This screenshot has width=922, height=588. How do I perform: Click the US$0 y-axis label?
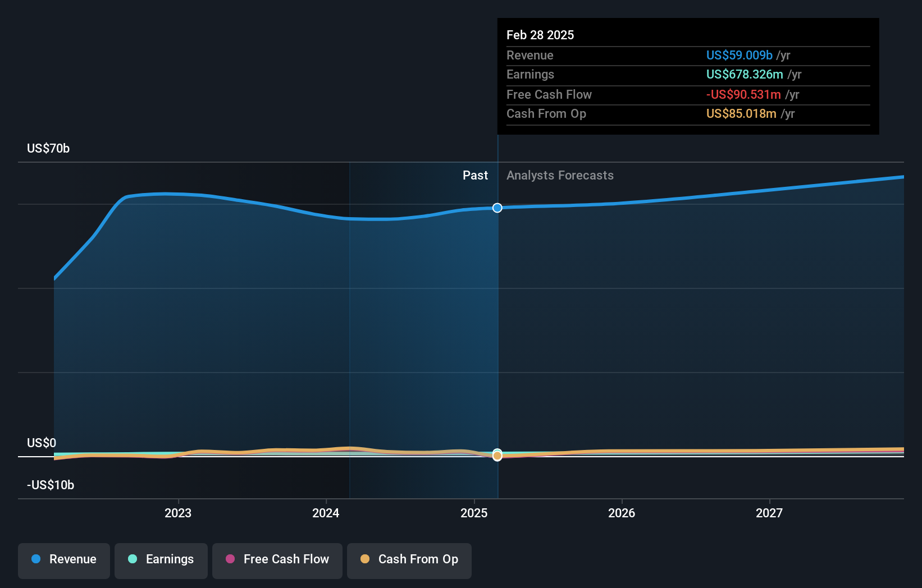tap(42, 443)
